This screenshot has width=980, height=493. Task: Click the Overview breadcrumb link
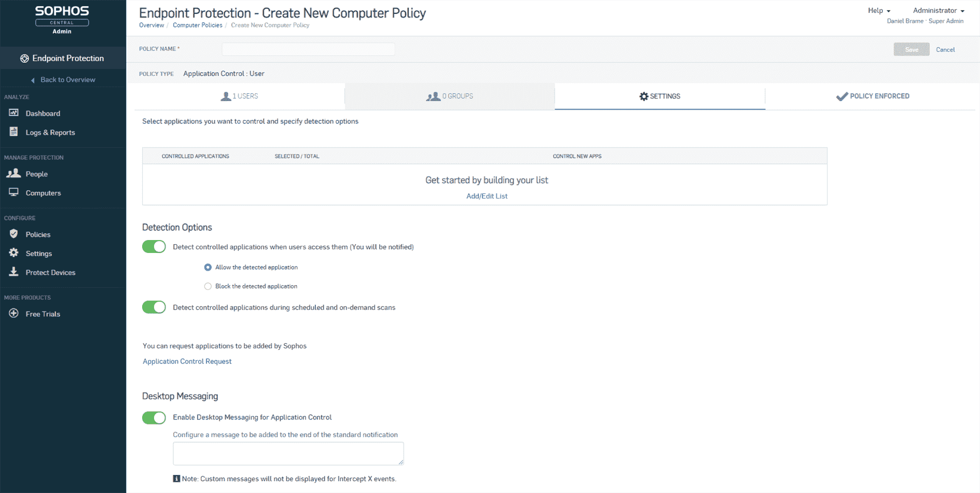pos(151,25)
